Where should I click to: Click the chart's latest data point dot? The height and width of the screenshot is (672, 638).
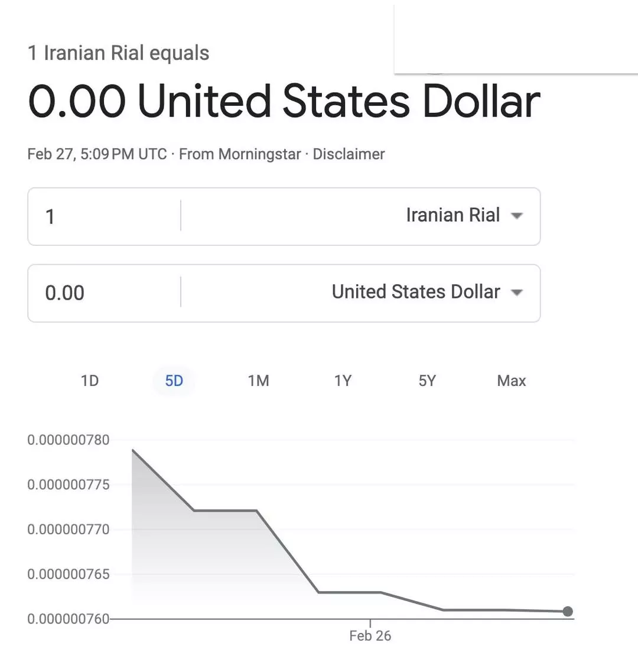(568, 611)
